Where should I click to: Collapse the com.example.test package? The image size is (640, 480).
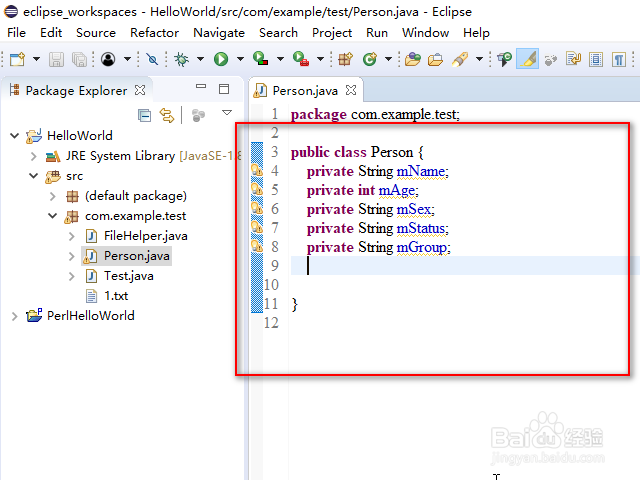tap(53, 216)
